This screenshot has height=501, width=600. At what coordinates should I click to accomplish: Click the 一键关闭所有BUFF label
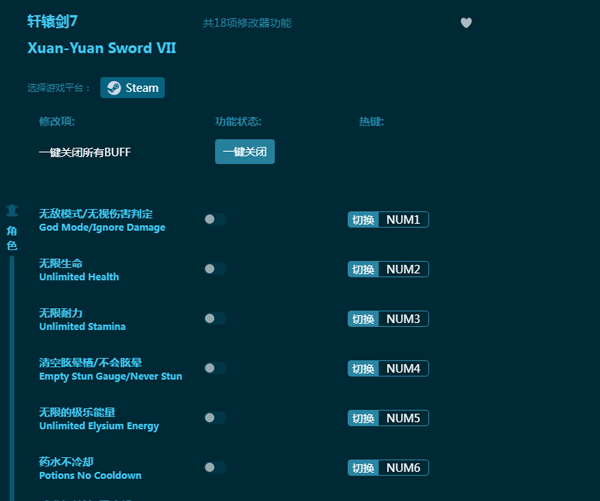(x=85, y=152)
